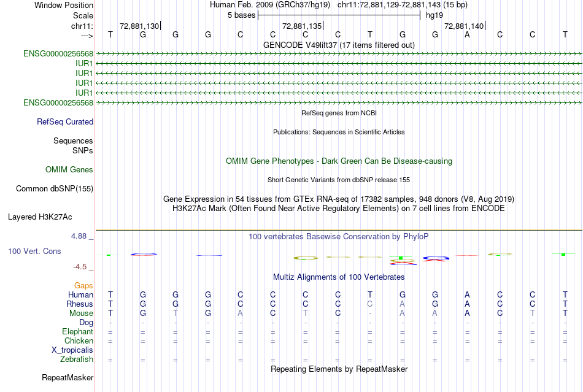Select the Elephant alignment row label

pos(78,332)
